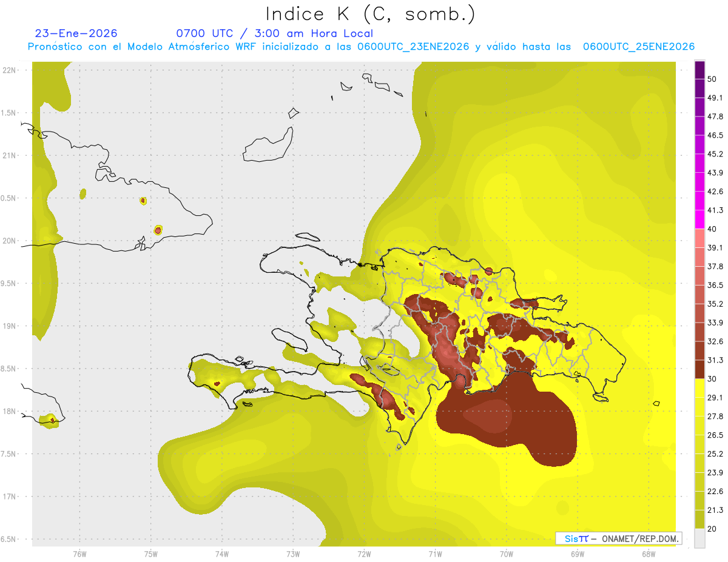Click the longitude label '74W'
The image size is (728, 562).
coord(222,554)
